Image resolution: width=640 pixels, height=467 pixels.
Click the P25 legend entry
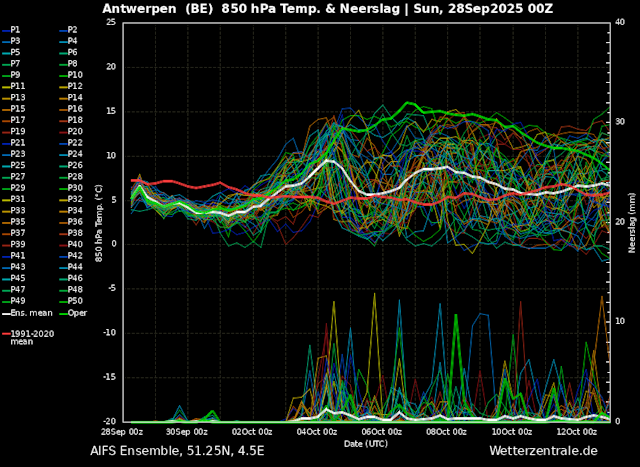click(14, 165)
